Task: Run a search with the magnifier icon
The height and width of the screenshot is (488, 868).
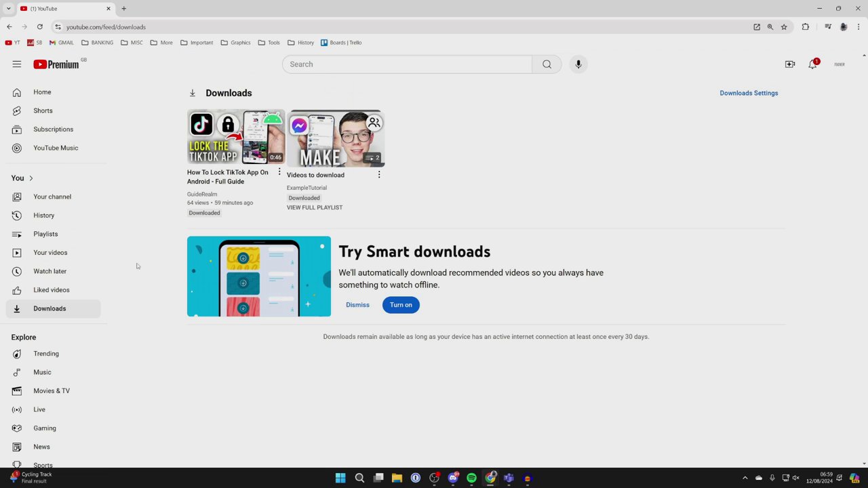Action: pyautogui.click(x=547, y=64)
